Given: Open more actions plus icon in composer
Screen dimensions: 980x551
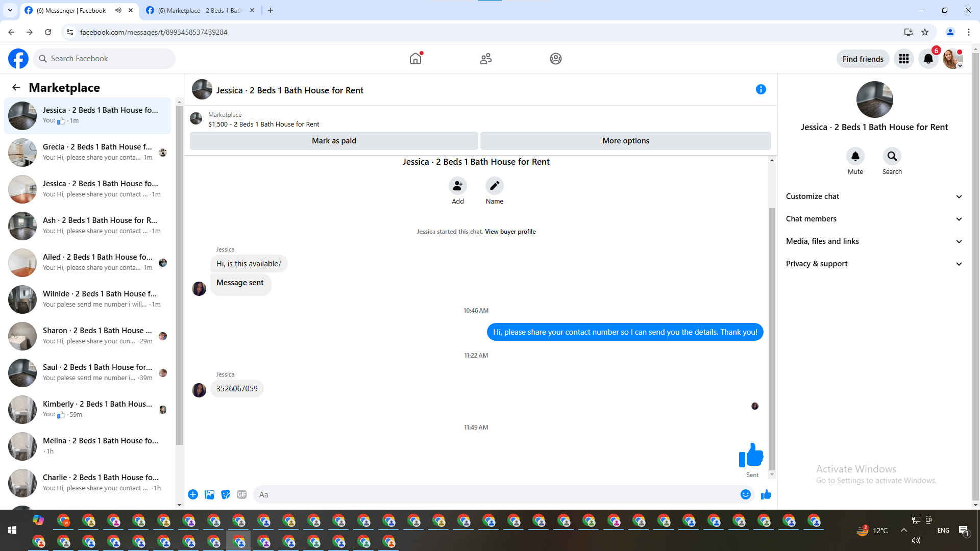Looking at the screenshot, I should tap(193, 494).
